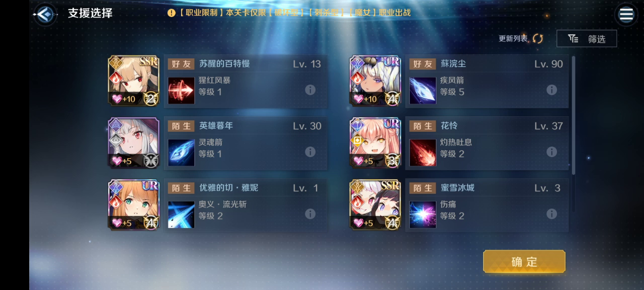Choose 蜜雪冰城 SSR character portrait

pos(375,205)
